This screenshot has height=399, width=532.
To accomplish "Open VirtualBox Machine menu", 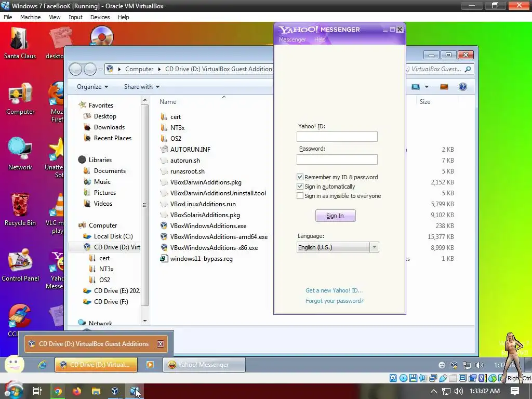I will [30, 17].
